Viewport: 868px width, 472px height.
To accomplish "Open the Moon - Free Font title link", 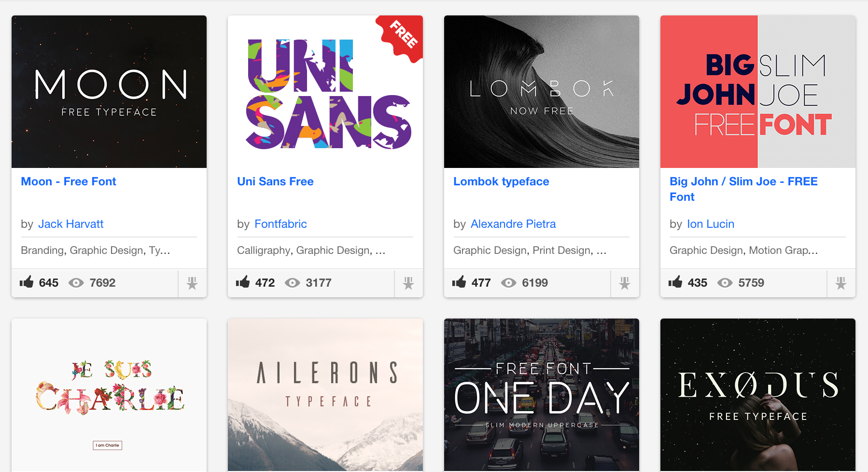I will coord(69,181).
